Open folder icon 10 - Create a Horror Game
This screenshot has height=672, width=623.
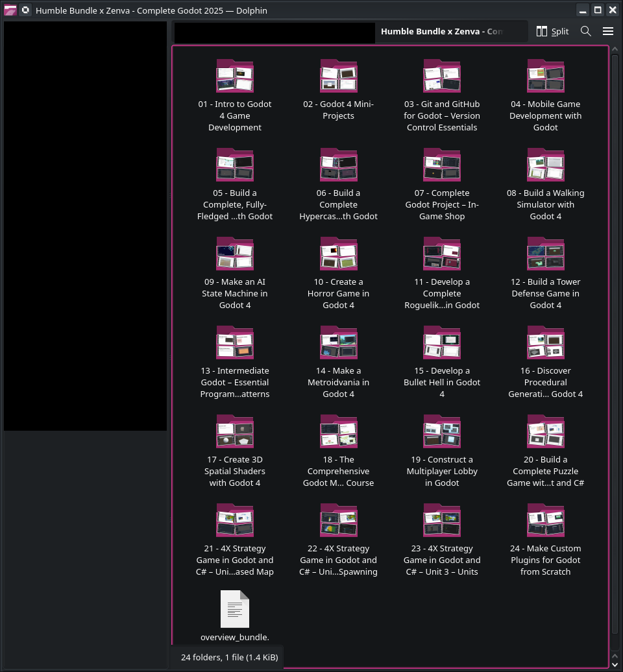coord(338,254)
